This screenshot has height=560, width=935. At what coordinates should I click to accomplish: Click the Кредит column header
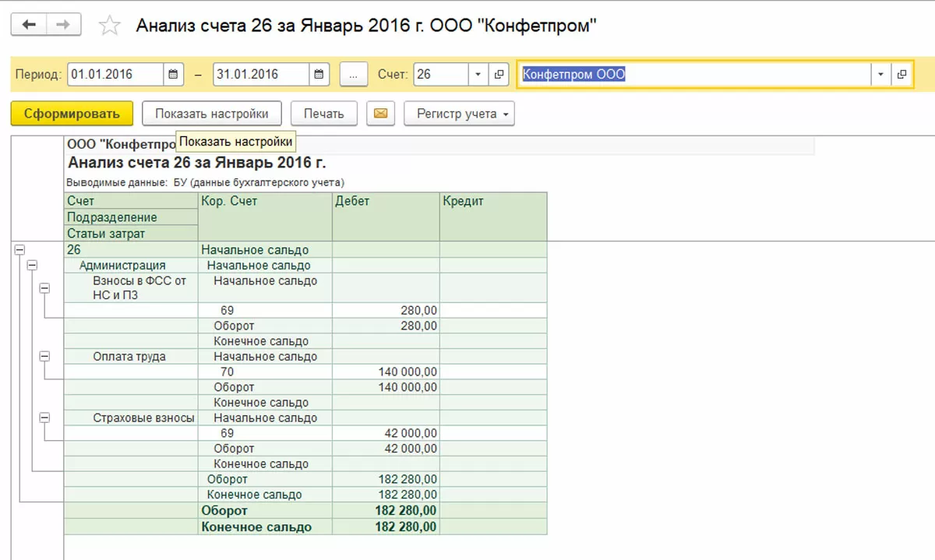(x=493, y=217)
